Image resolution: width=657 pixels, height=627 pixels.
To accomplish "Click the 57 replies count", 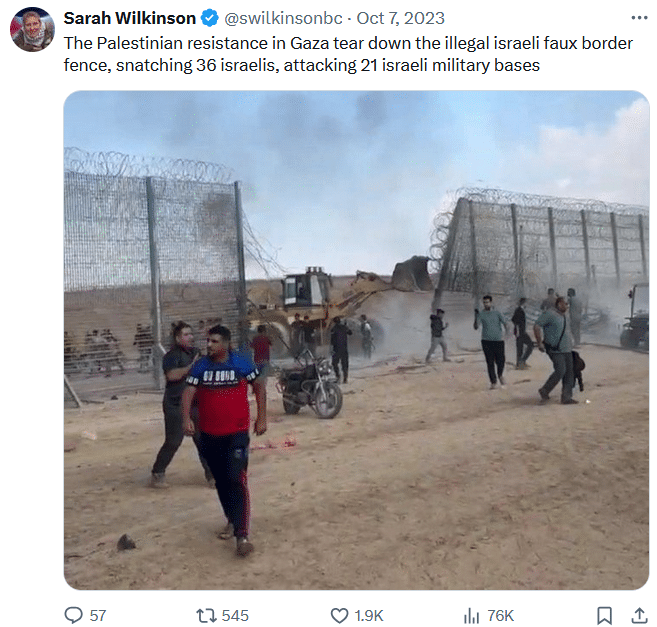I will coord(98,616).
